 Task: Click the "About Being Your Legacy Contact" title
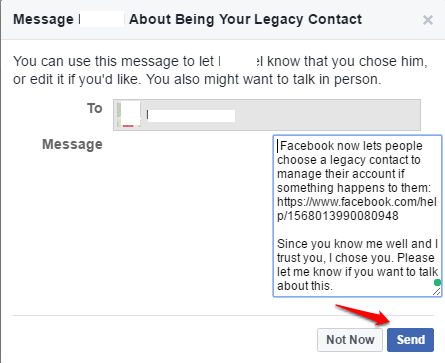tap(246, 19)
